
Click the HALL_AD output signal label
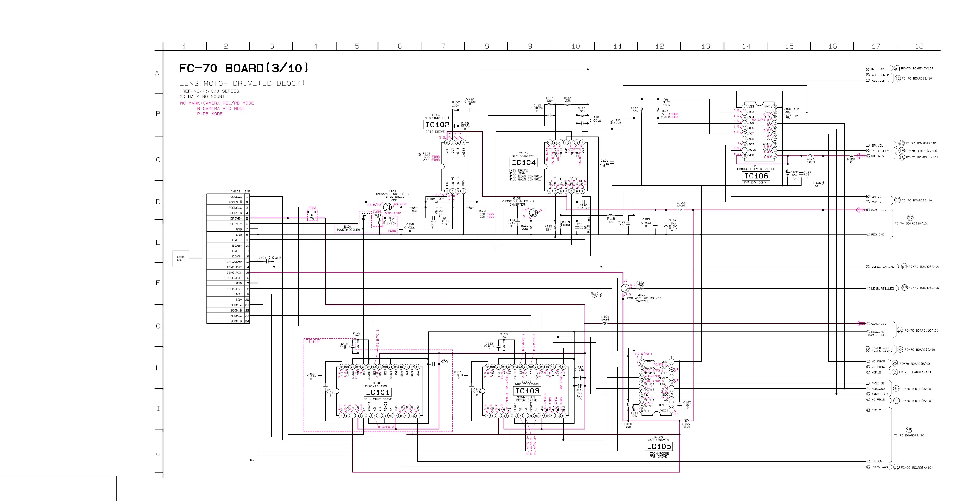(878, 69)
